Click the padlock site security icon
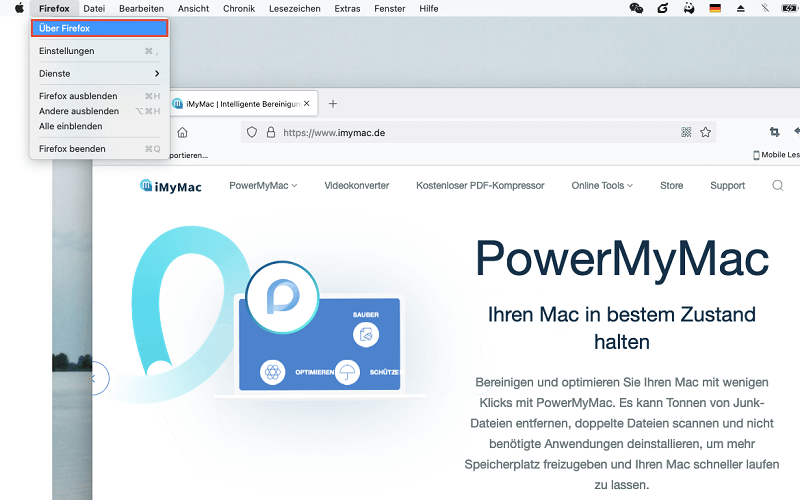This screenshot has height=500, width=800. point(271,133)
